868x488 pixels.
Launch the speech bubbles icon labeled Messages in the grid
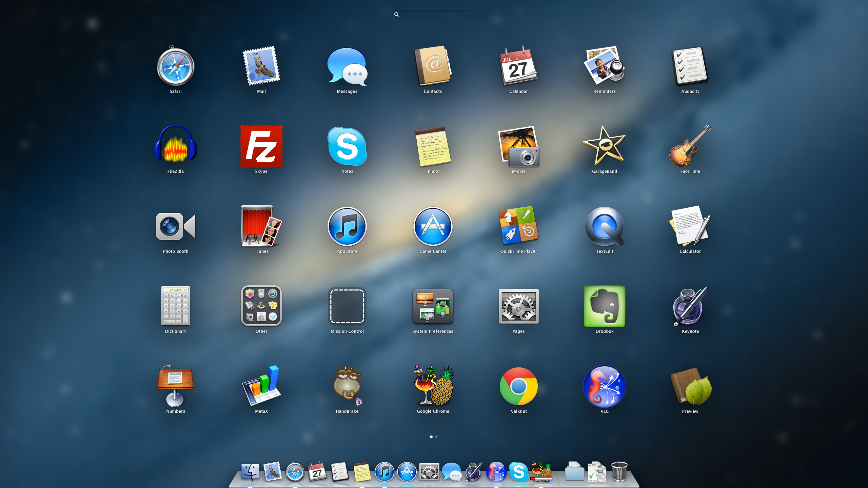pos(347,66)
